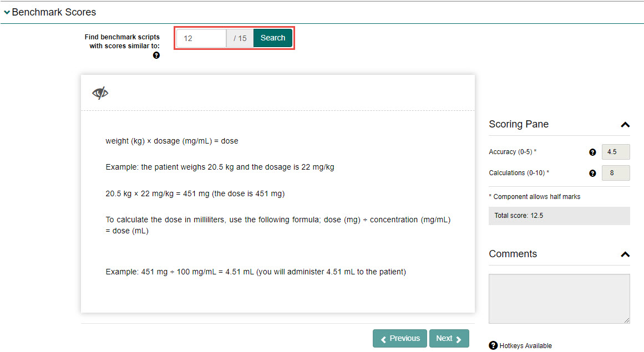This screenshot has width=644, height=352.
Task: Open help icon below 'scores similar to'
Action: (x=156, y=55)
